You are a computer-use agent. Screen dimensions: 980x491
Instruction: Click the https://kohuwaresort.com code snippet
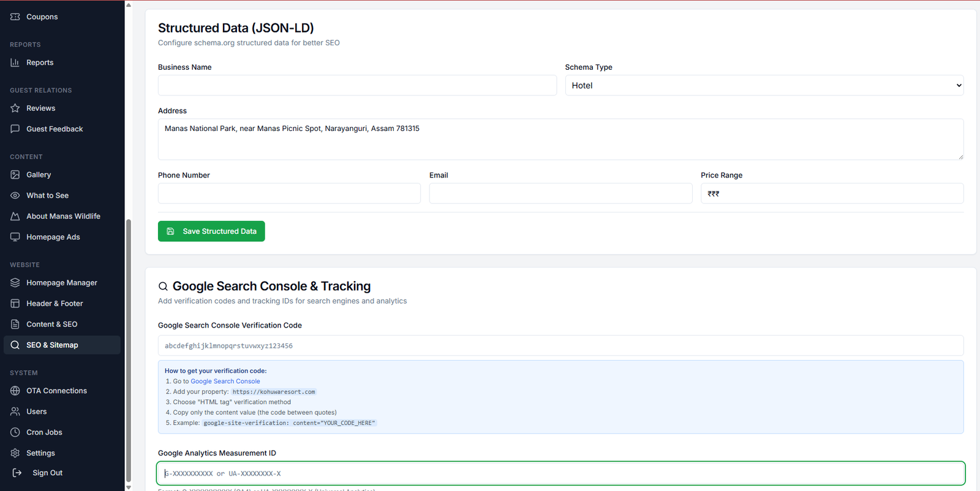tap(274, 392)
